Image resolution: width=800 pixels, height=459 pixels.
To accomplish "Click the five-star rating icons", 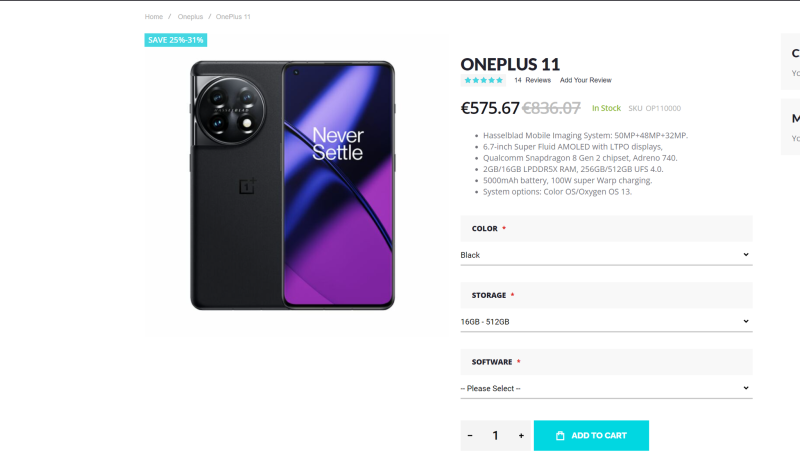I will [x=483, y=80].
